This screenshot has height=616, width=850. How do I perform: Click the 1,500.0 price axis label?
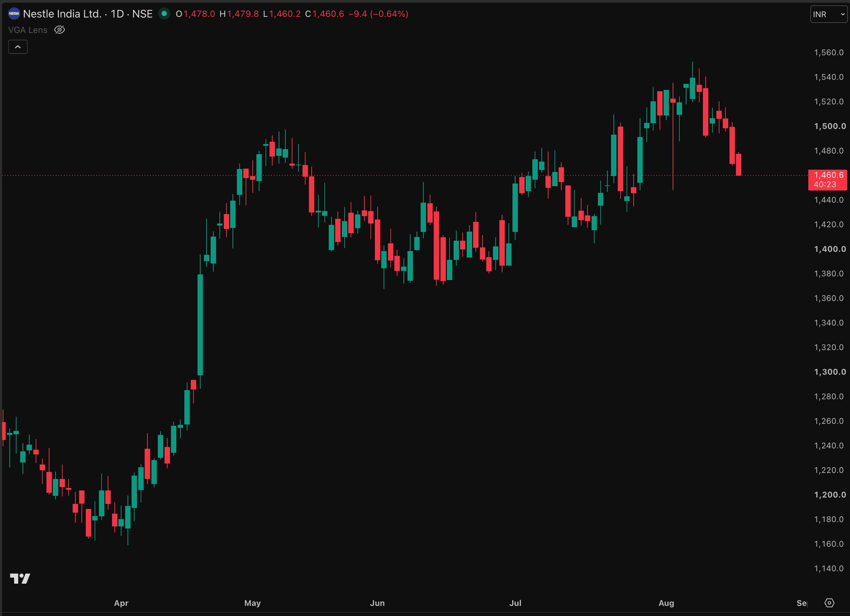(x=830, y=126)
